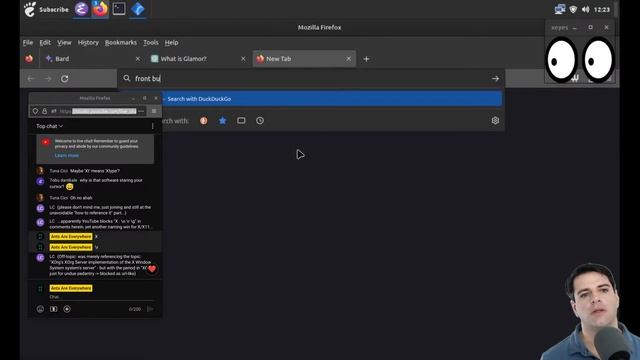Click the Super Chat dollar icon in chat

point(53,309)
